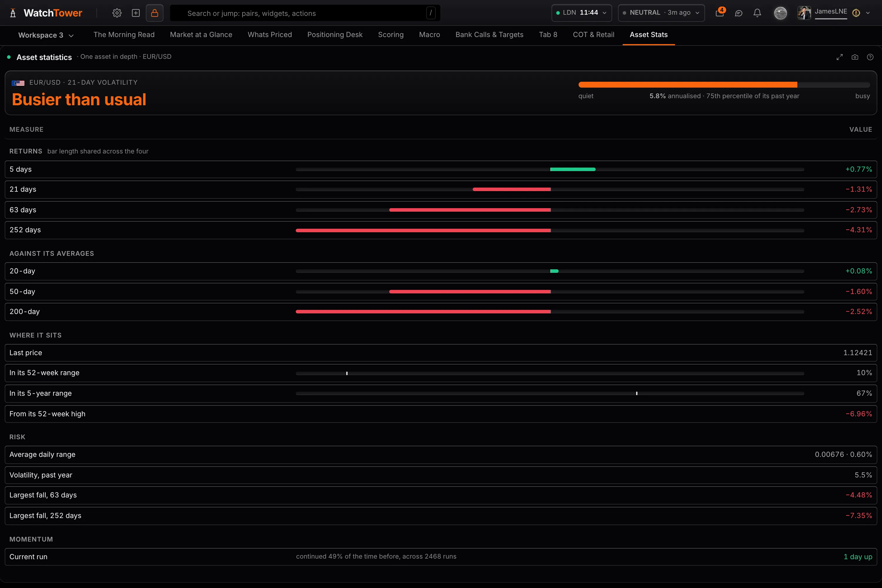Open the Whats Priced tab
The height and width of the screenshot is (588, 882).
point(270,35)
